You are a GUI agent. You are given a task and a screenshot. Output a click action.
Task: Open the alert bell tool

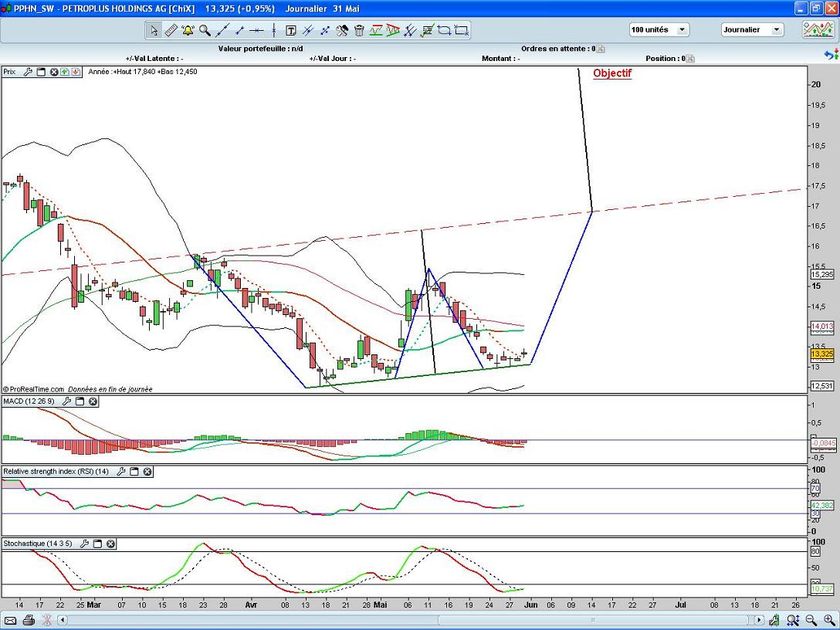tap(188, 31)
